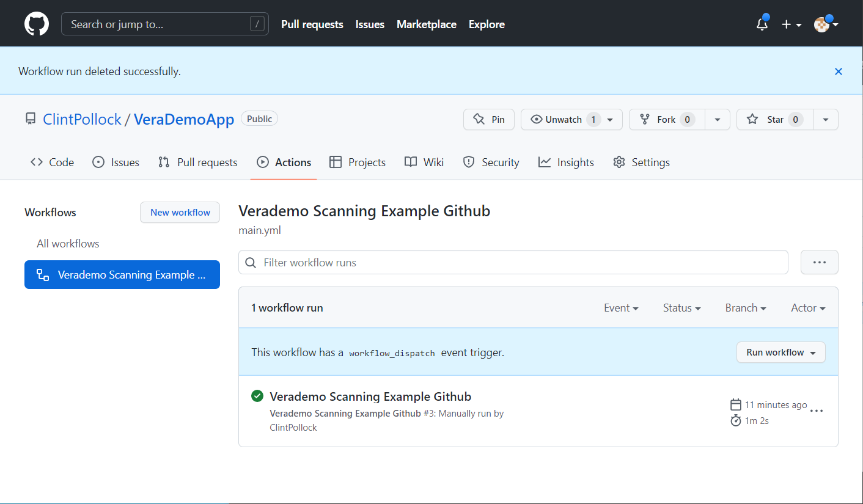This screenshot has width=863, height=504.
Task: Click the green success check icon
Action: pyautogui.click(x=257, y=396)
